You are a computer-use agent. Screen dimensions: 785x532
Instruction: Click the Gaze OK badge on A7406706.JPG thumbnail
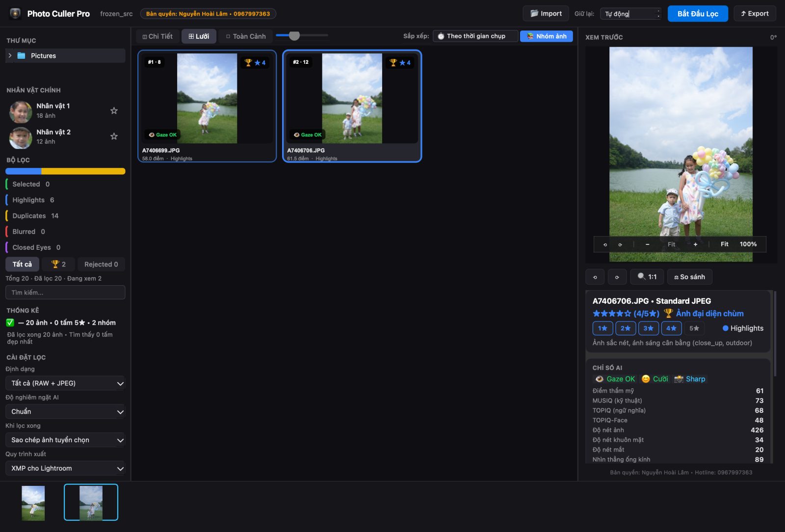coord(308,134)
